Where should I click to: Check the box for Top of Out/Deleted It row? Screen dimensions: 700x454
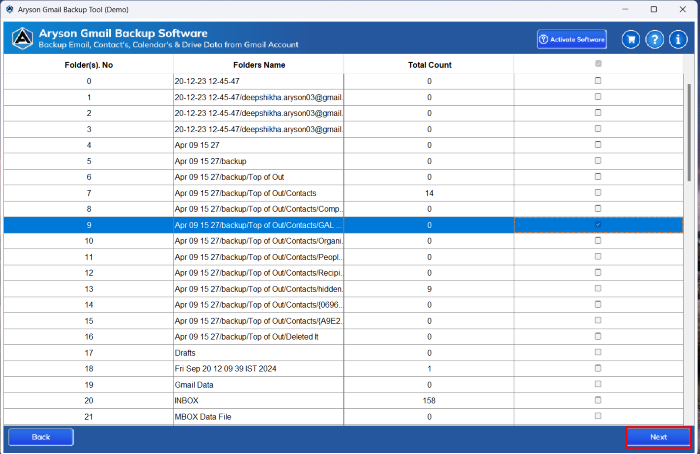[x=598, y=337]
